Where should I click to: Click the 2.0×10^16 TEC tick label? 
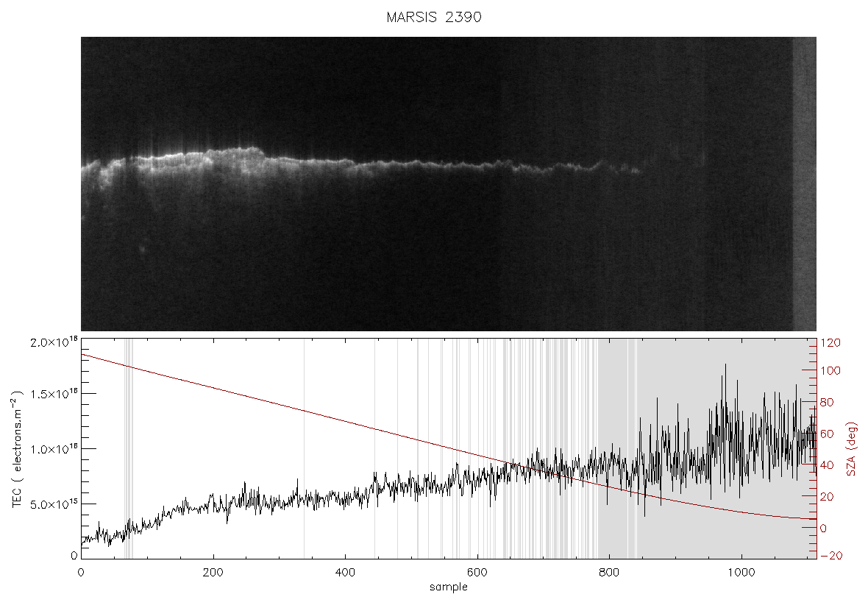pos(54,342)
